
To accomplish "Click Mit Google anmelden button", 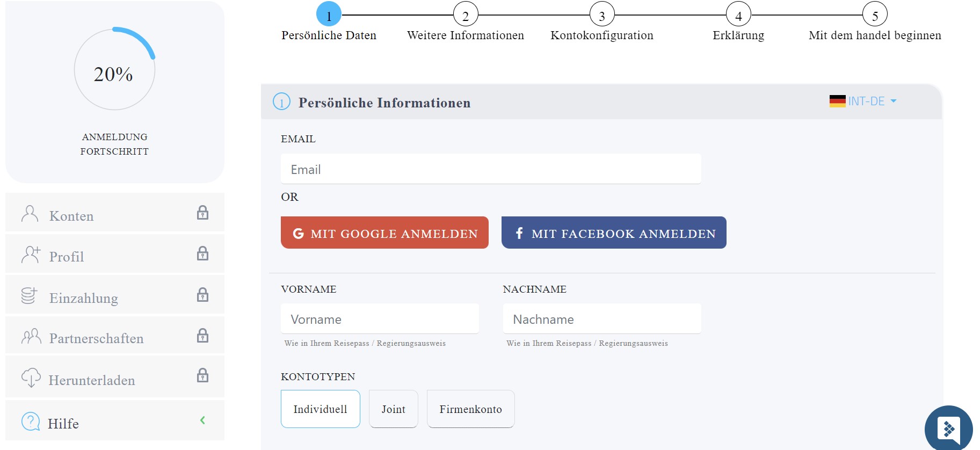I will point(384,233).
